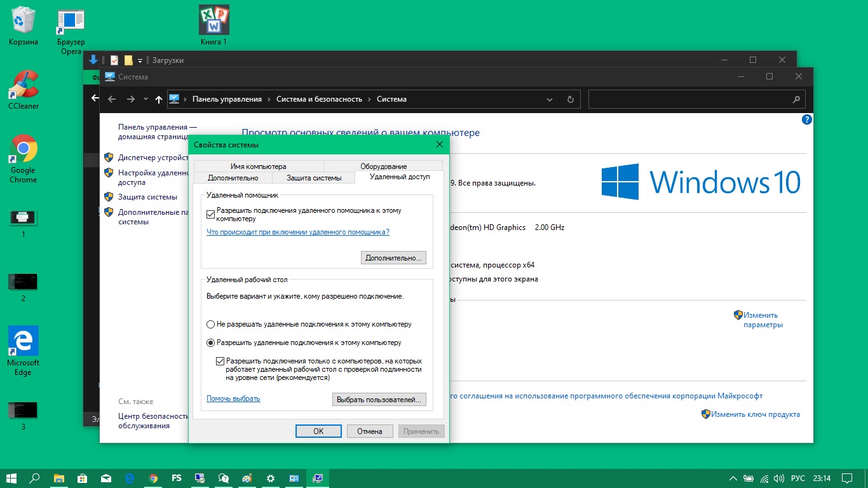Uncheck allow remote assistant connections checkbox
The image size is (868, 488).
tap(211, 215)
